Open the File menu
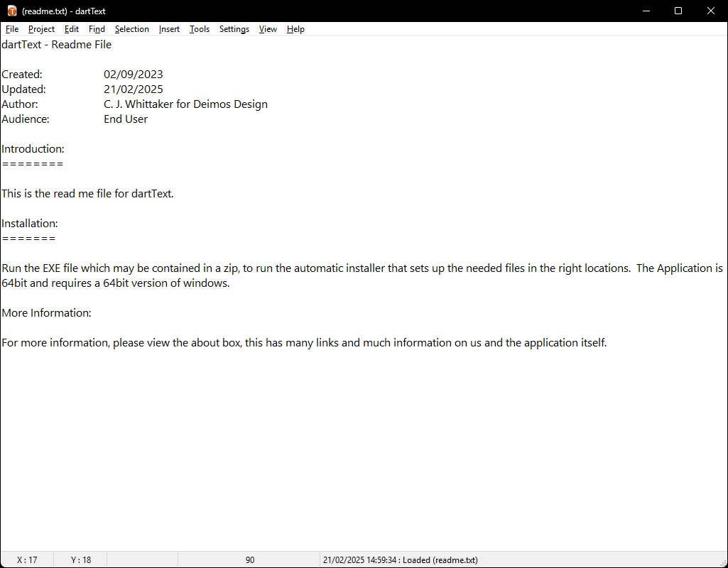Screen dimensions: 728x568 (12, 29)
